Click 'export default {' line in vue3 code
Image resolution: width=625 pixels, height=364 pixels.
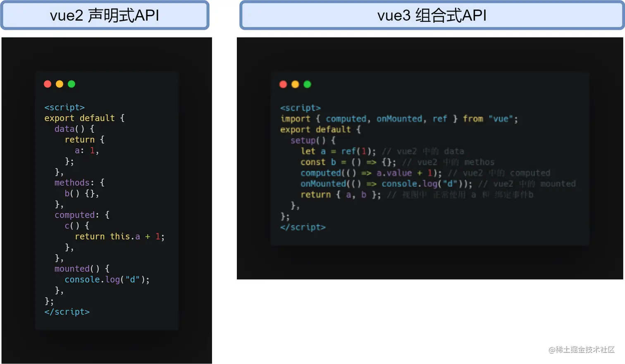pyautogui.click(x=320, y=129)
